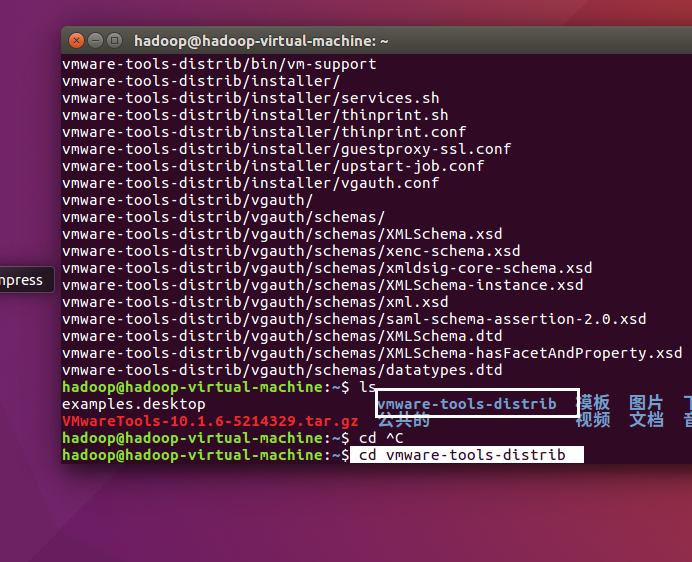This screenshot has height=562, width=692.
Task: Click the line ending in saml-schema-assertion-2.0.xsd
Action: (x=354, y=319)
